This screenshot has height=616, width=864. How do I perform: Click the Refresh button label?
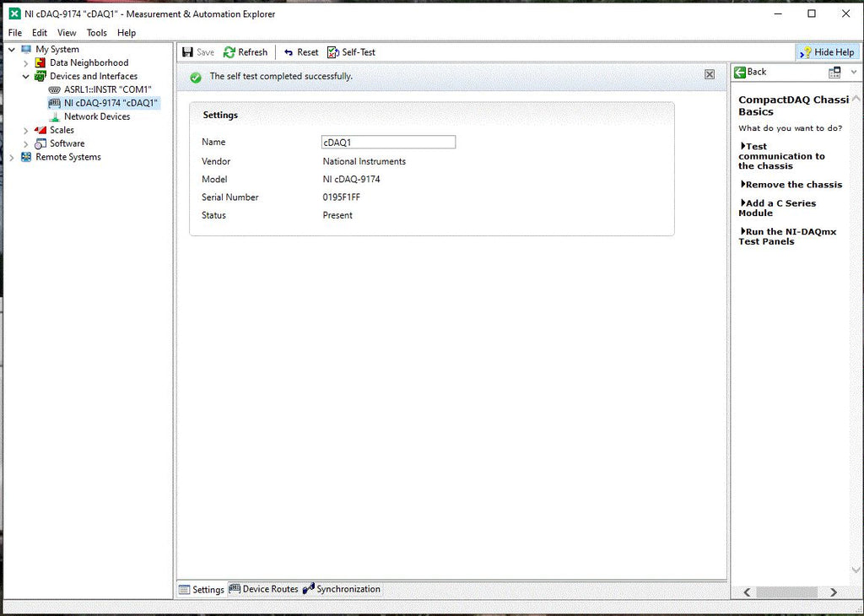pos(253,52)
